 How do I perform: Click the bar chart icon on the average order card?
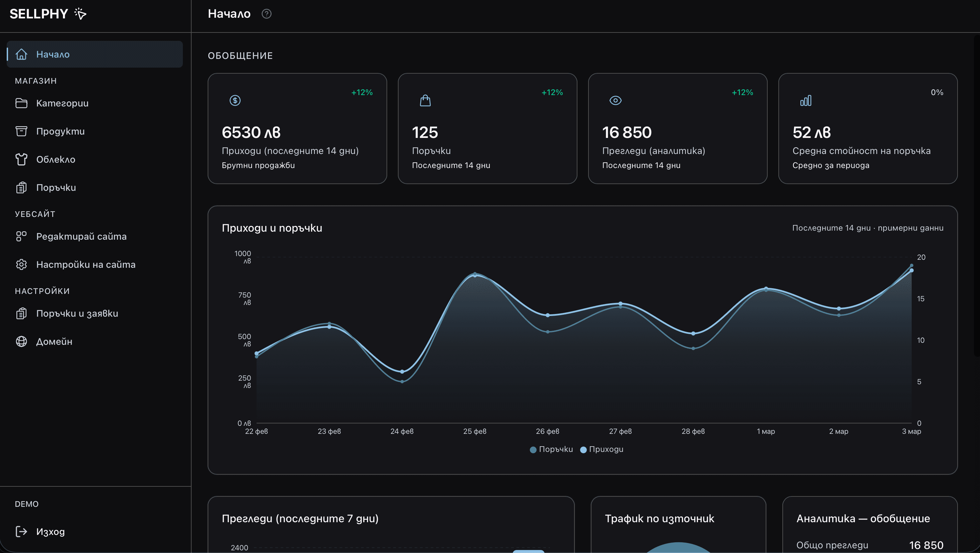click(806, 100)
